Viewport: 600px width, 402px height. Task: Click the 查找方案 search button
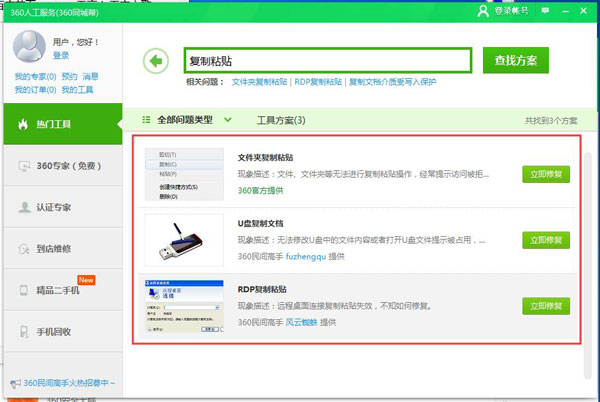point(515,60)
